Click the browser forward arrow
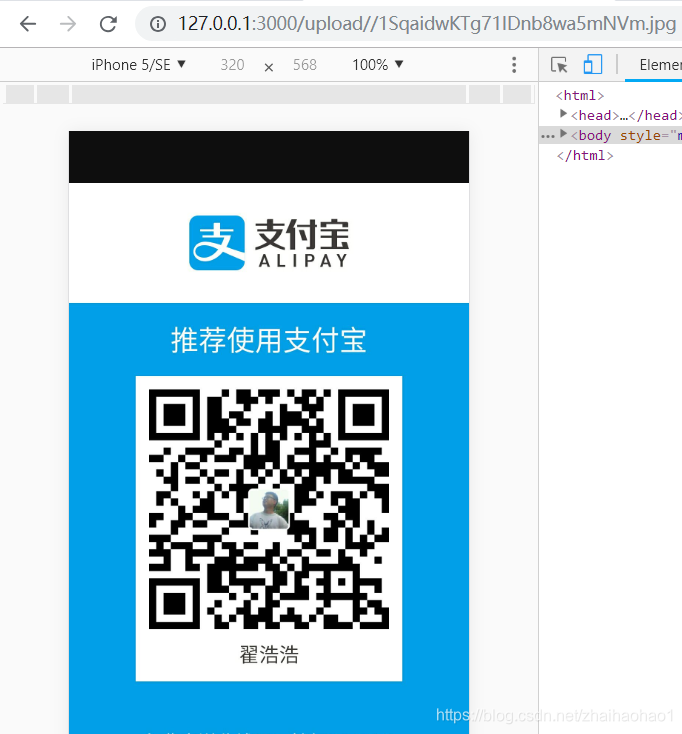Image resolution: width=682 pixels, height=734 pixels. [68, 23]
